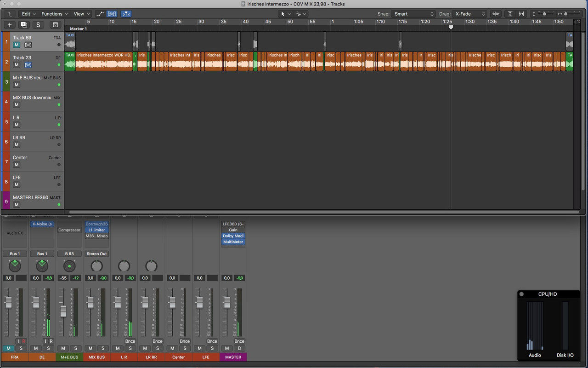Toggle the automation view icon
588x368 pixels.
pos(100,14)
